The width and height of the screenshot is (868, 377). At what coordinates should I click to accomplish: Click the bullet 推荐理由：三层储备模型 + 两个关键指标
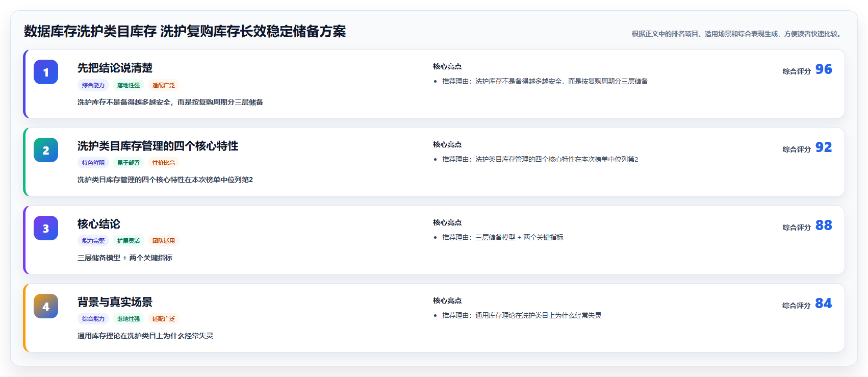pos(502,237)
